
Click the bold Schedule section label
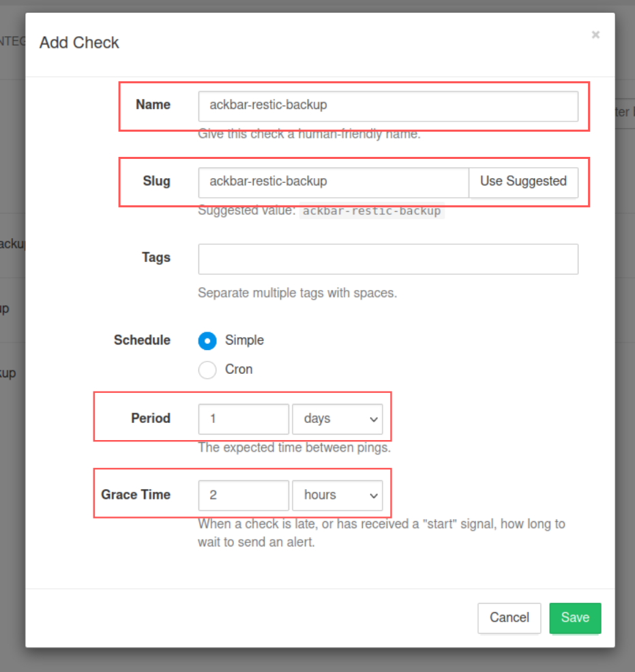pos(142,340)
